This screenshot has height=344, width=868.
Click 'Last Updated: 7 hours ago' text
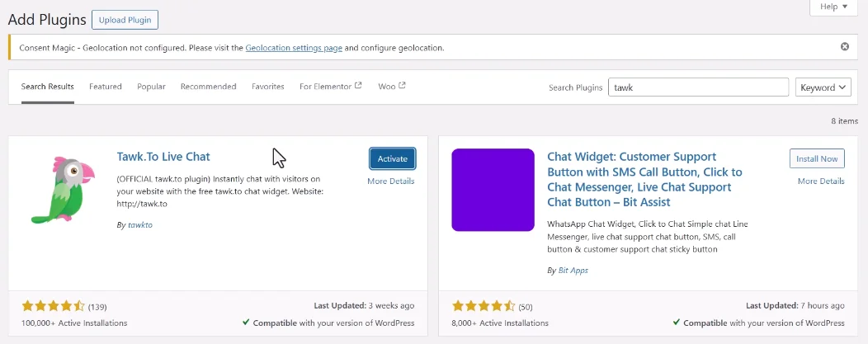(795, 306)
